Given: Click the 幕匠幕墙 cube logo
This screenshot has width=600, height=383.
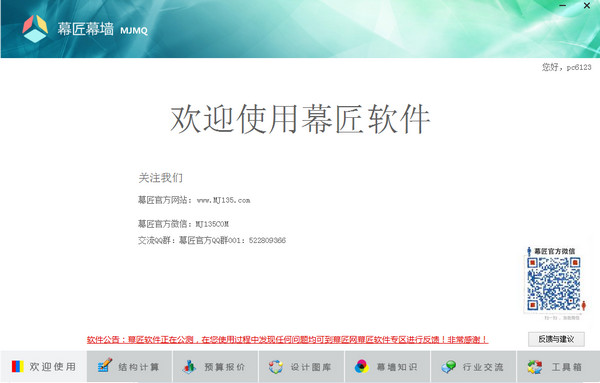Looking at the screenshot, I should (35, 29).
